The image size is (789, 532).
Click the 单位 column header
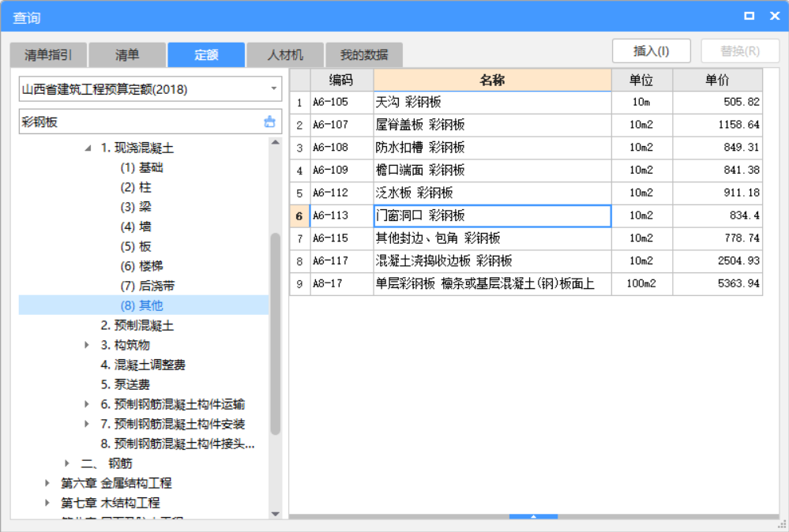point(642,80)
